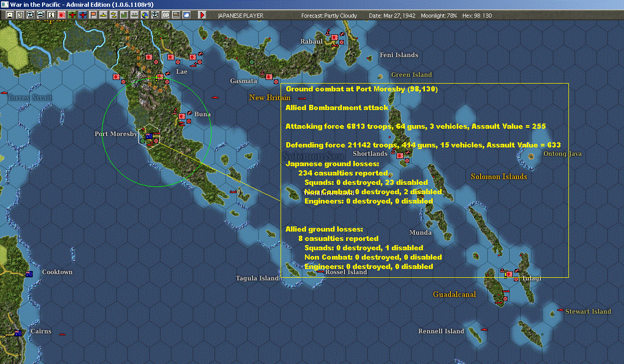The image size is (624, 364).
Task: Click the Tagula Island map label
Action: [x=258, y=278]
